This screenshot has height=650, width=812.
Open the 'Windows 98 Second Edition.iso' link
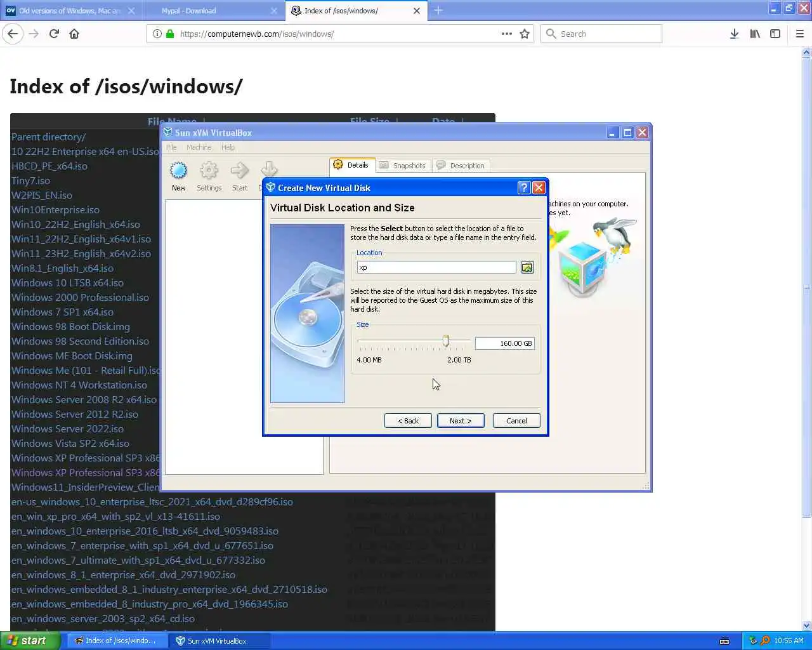pos(80,341)
